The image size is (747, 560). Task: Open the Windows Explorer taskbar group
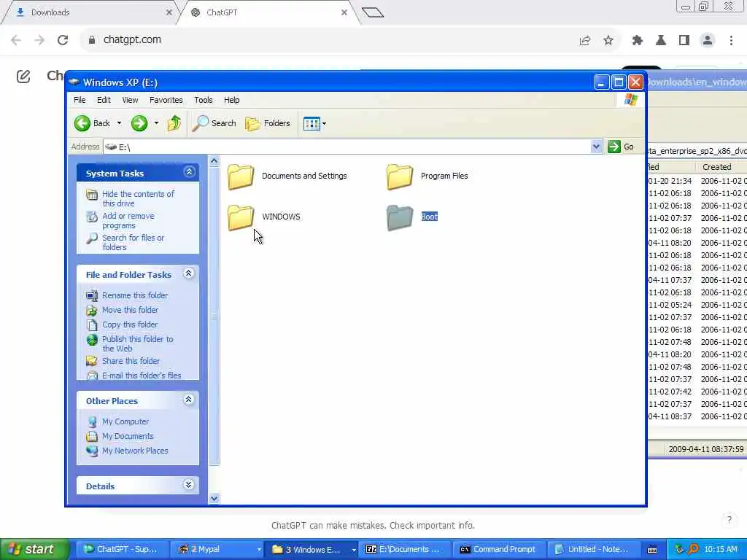coord(311,550)
